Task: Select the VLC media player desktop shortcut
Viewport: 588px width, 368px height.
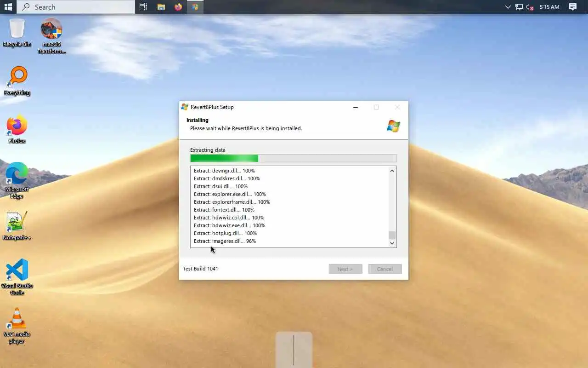Action: [17, 325]
